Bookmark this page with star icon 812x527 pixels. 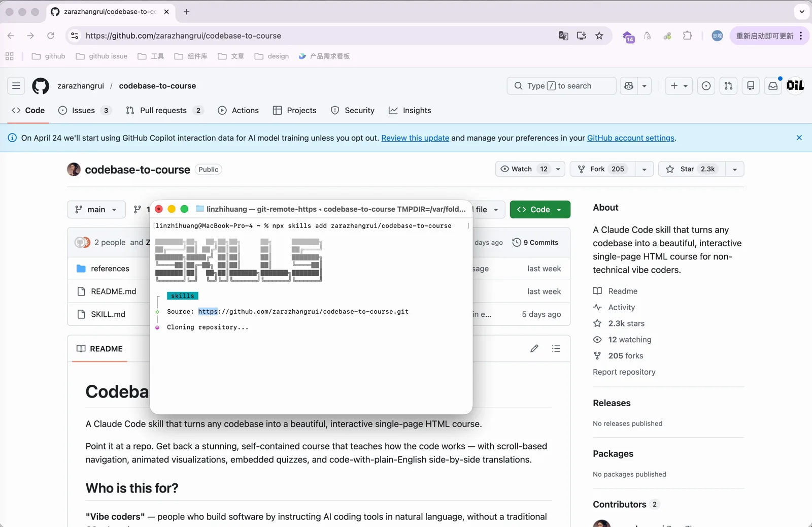[x=599, y=36]
